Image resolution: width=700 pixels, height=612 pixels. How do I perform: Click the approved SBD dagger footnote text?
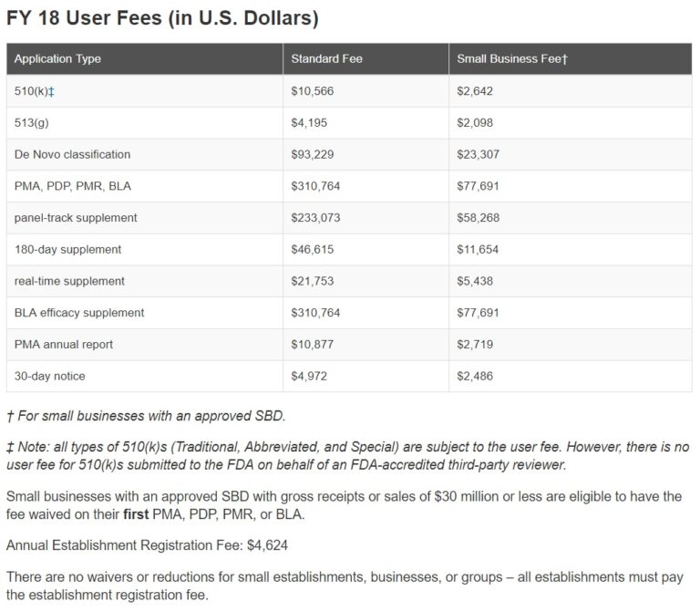[x=146, y=416]
